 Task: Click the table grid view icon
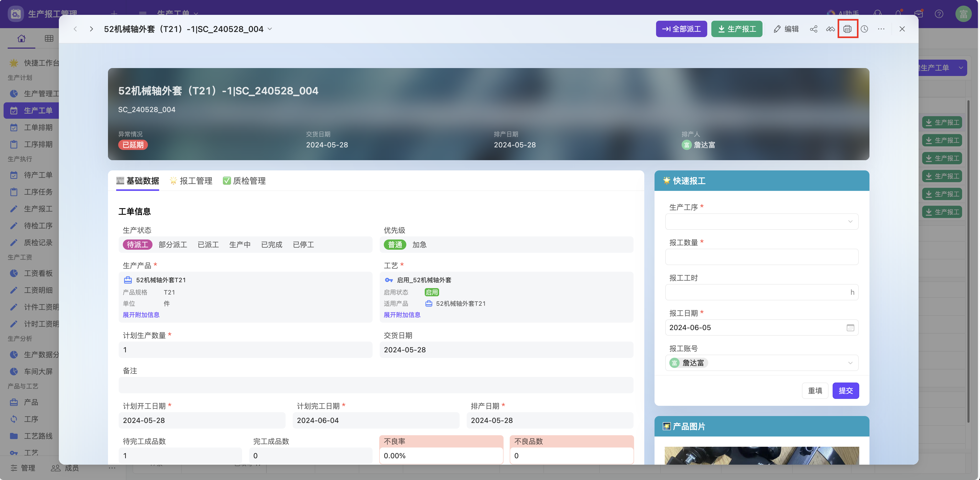point(49,38)
